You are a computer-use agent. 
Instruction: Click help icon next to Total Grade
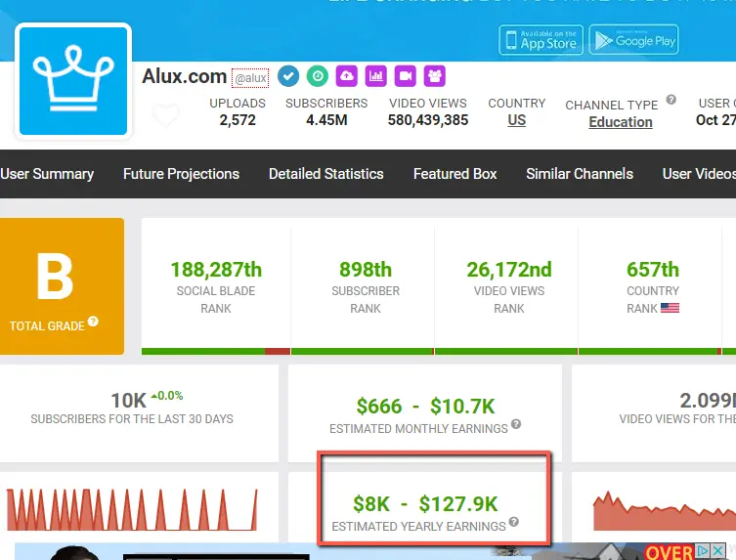click(94, 322)
